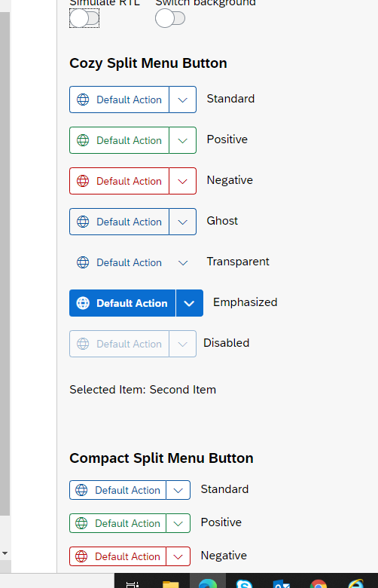The image size is (378, 588).
Task: Toggle the Switch background switch
Action: pyautogui.click(x=170, y=18)
